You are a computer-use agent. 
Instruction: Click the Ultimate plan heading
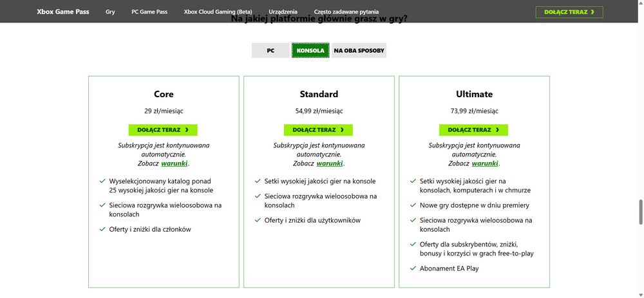[475, 94]
